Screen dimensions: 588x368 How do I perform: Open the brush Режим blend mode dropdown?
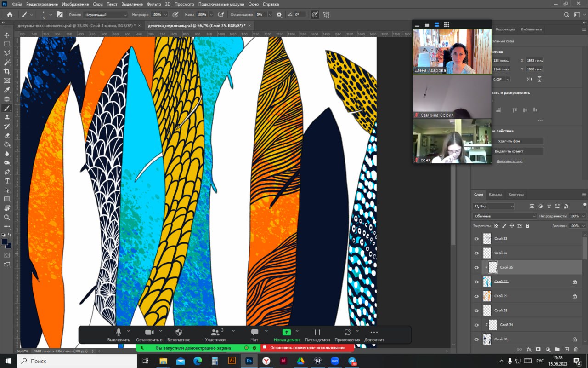click(106, 15)
